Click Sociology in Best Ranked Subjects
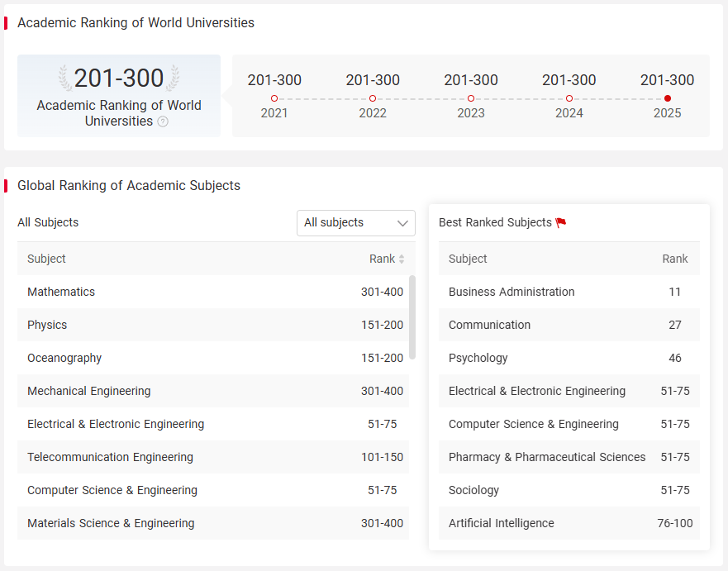The height and width of the screenshot is (571, 728). coord(569,490)
